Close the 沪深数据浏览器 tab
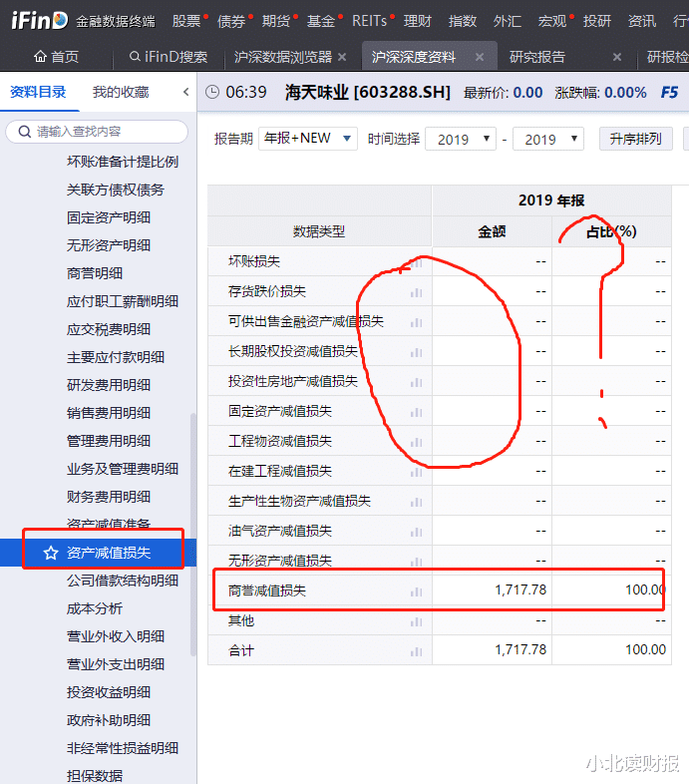Image resolution: width=689 pixels, height=784 pixels. pyautogui.click(x=342, y=57)
